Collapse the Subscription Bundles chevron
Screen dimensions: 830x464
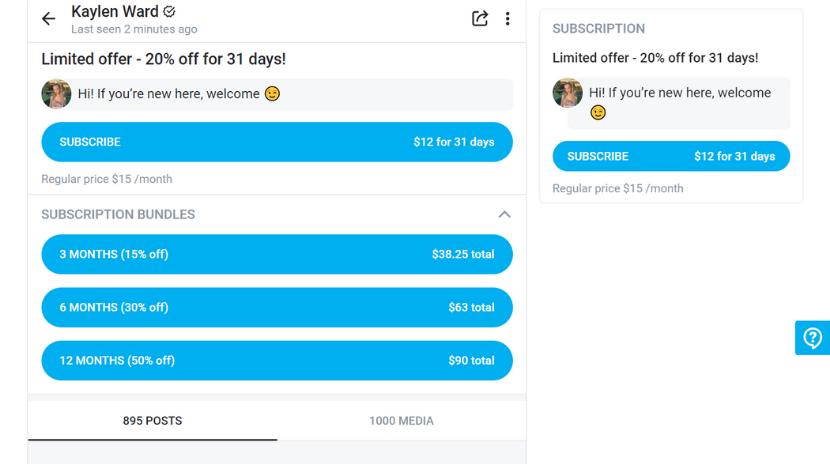coord(504,214)
